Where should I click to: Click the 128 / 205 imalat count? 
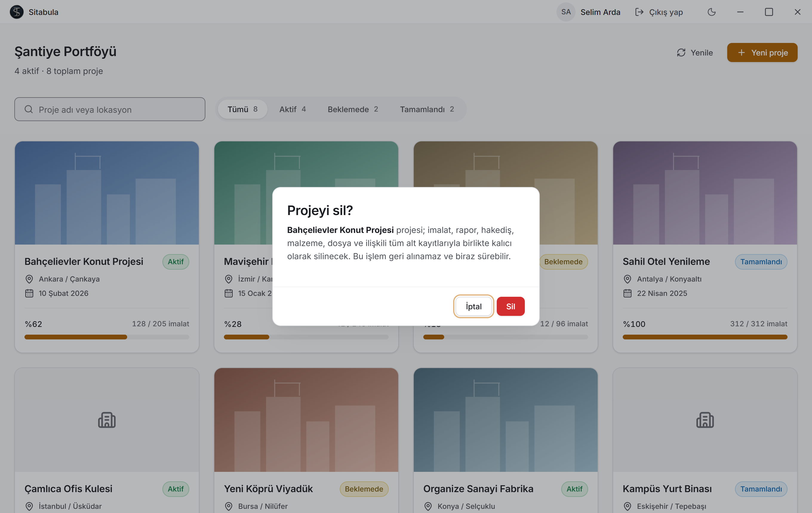tap(161, 324)
